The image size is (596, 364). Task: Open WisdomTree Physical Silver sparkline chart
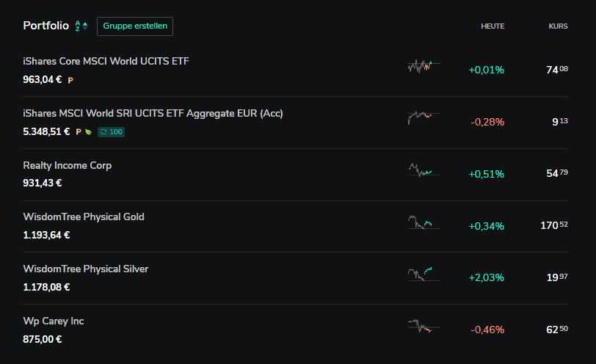tap(424, 274)
